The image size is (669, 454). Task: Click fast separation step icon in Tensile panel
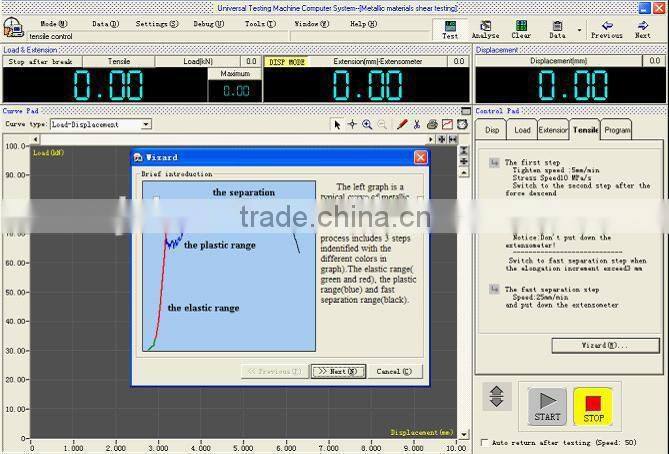pos(494,289)
